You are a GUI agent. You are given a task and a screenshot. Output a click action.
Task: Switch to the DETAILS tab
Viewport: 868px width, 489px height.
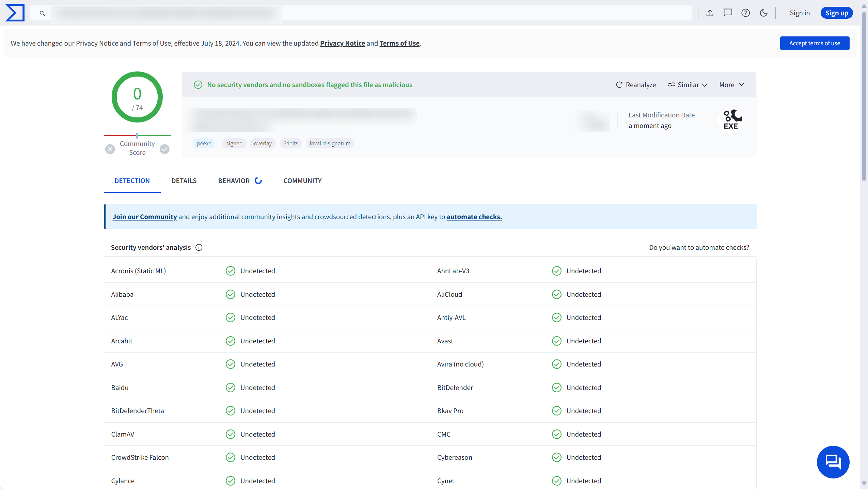pyautogui.click(x=184, y=181)
